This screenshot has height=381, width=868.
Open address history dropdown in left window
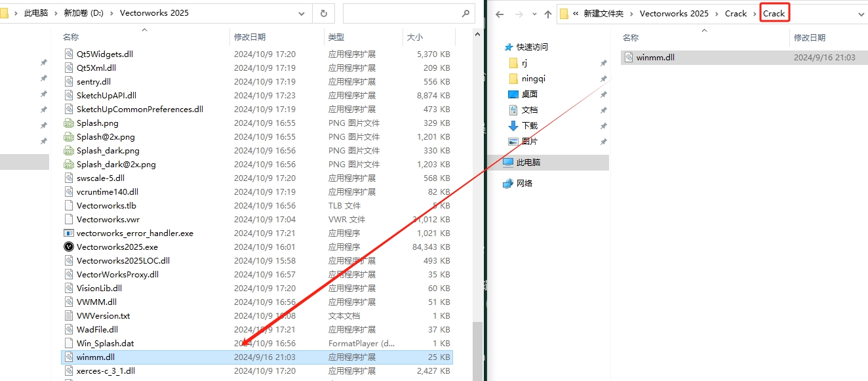click(302, 12)
